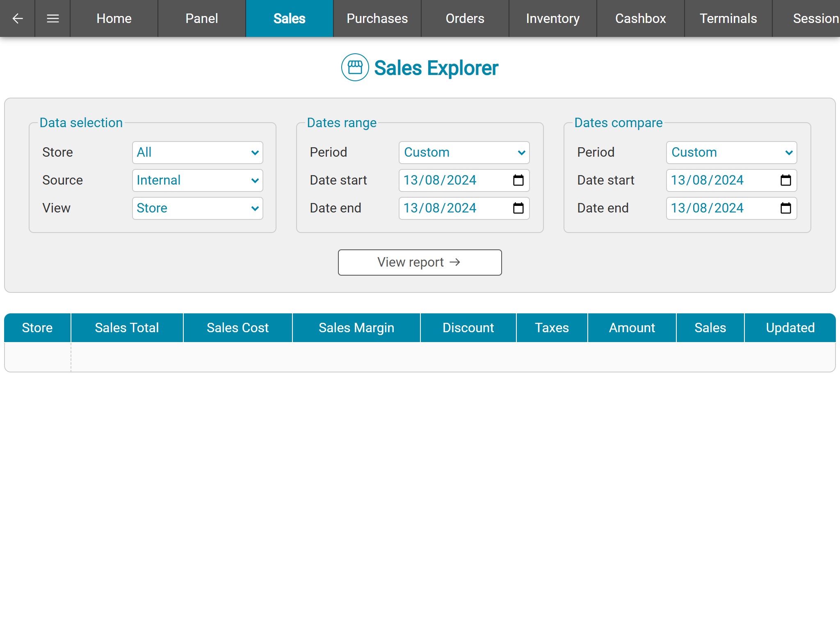Viewport: 840px width, 630px height.
Task: Open calendar picker for Dates range Date end
Action: (x=518, y=208)
